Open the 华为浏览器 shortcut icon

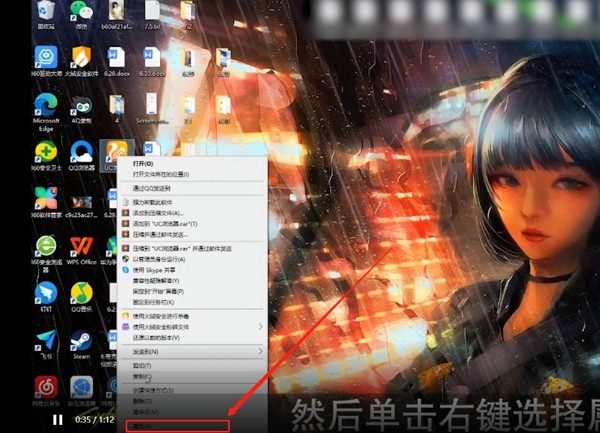click(x=81, y=390)
